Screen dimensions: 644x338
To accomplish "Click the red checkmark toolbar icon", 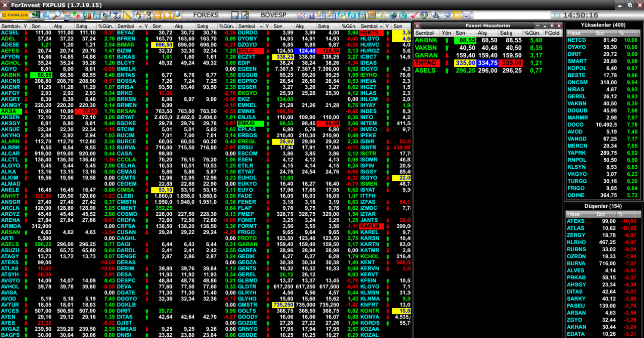I will tap(413, 15).
